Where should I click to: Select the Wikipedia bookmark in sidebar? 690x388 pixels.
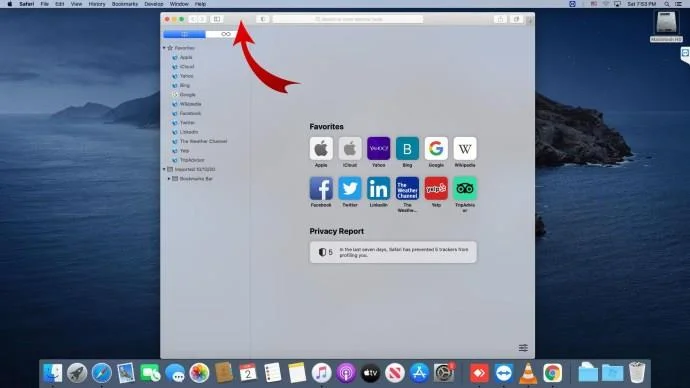point(187,104)
